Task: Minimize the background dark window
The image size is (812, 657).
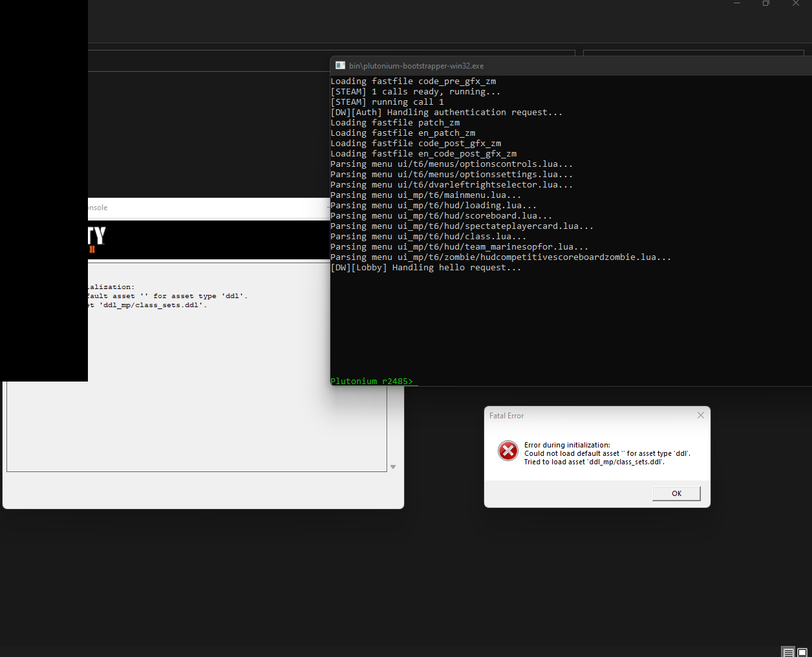Action: pos(736,4)
